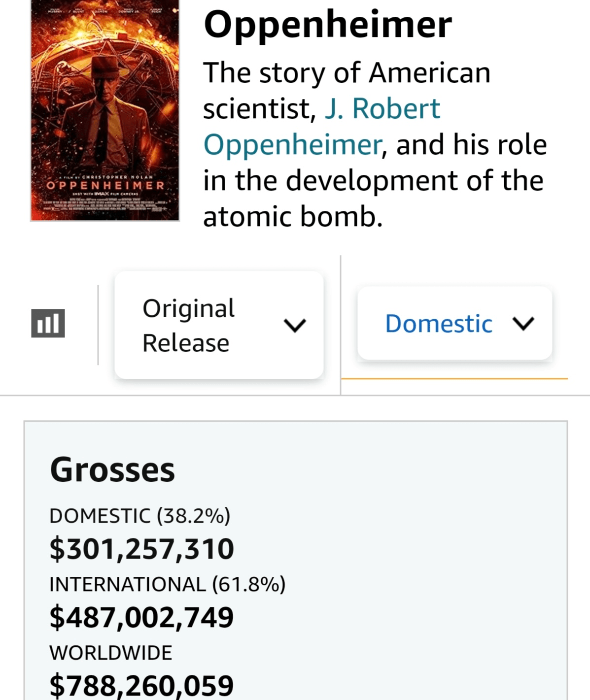Click the international gross $487,002,749 figure
Image resolution: width=590 pixels, height=700 pixels.
(x=142, y=617)
